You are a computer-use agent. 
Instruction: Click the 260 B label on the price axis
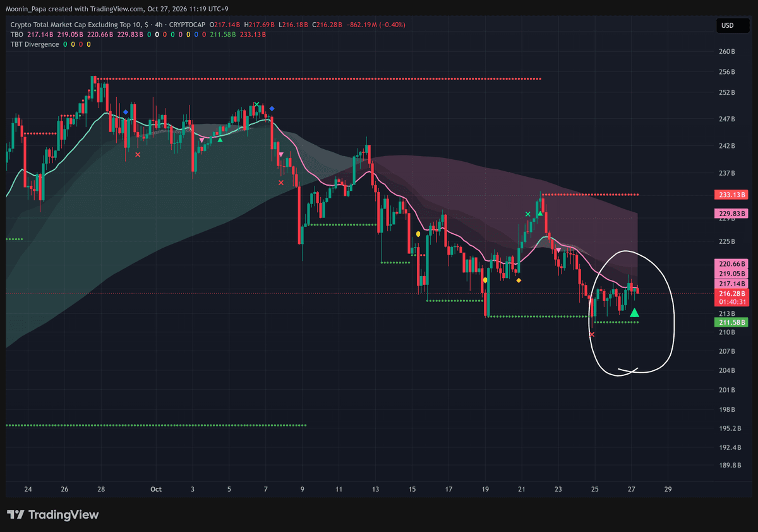[728, 52]
